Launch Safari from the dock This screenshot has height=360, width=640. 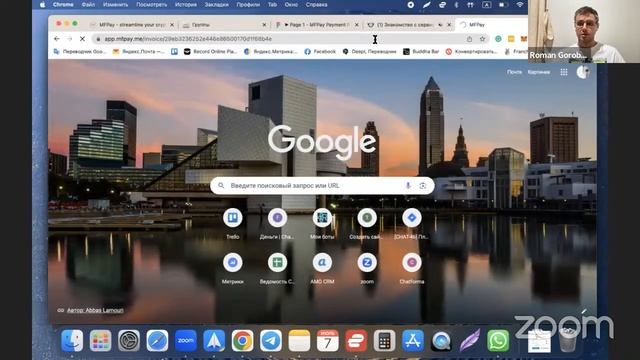point(157,340)
